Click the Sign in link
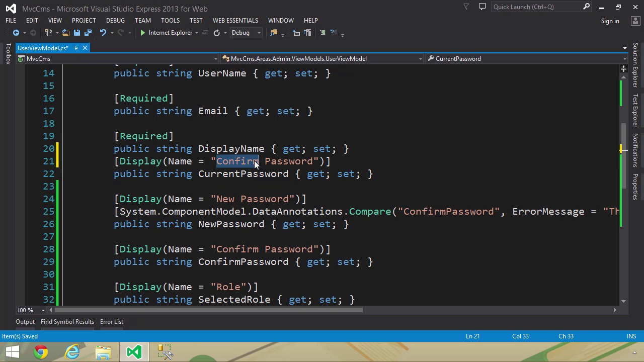644x362 pixels. pyautogui.click(x=610, y=21)
